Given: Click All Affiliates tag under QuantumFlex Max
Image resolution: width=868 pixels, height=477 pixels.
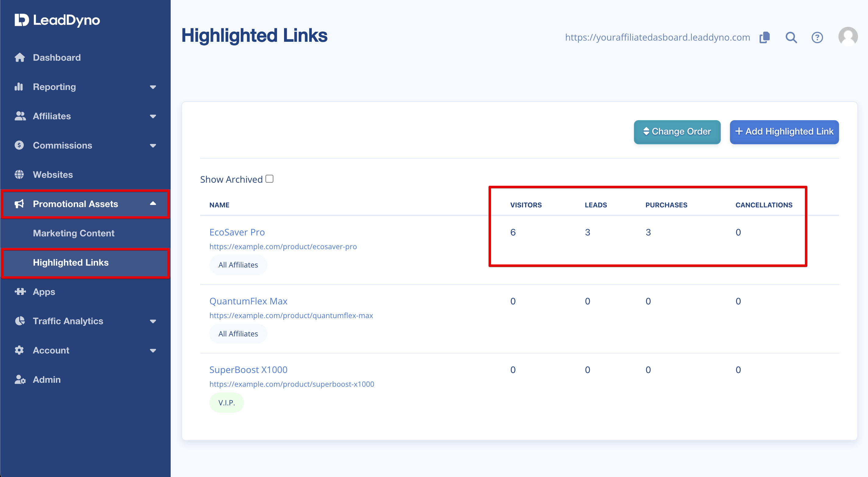Looking at the screenshot, I should pos(238,334).
